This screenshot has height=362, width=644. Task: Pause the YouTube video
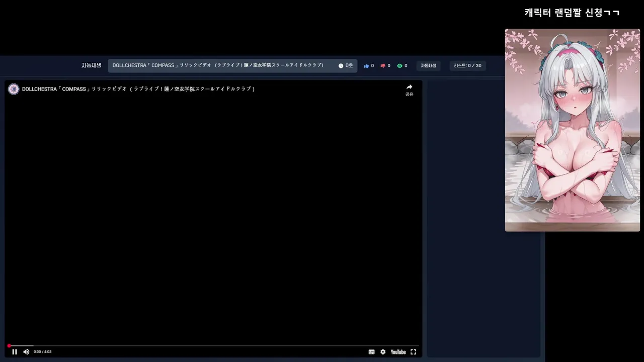[15, 352]
